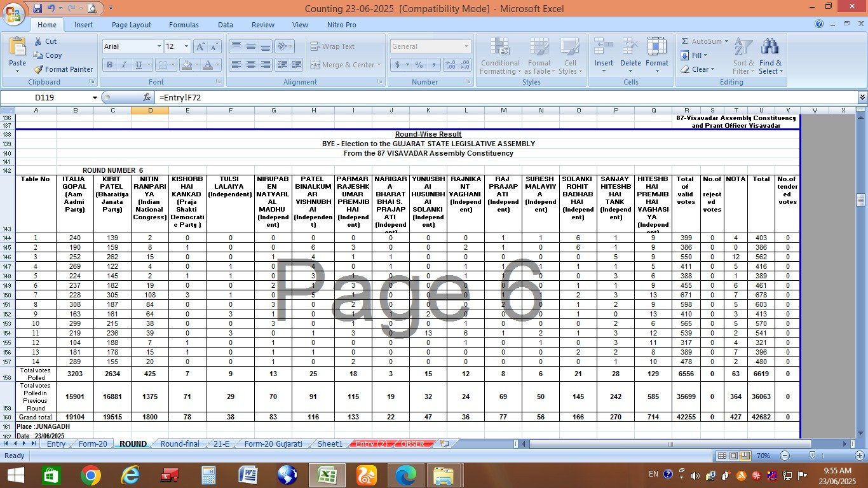868x488 pixels.
Task: Click the 70% zoom level
Action: click(763, 456)
